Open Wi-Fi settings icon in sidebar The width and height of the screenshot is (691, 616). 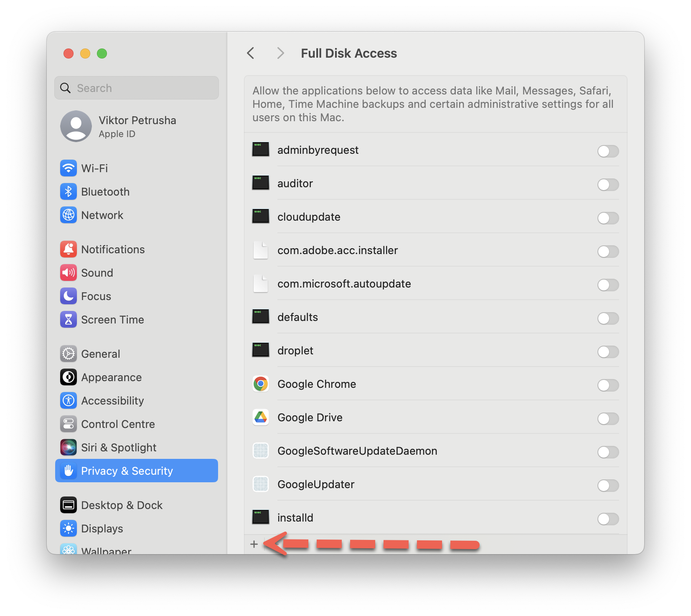coord(69,168)
